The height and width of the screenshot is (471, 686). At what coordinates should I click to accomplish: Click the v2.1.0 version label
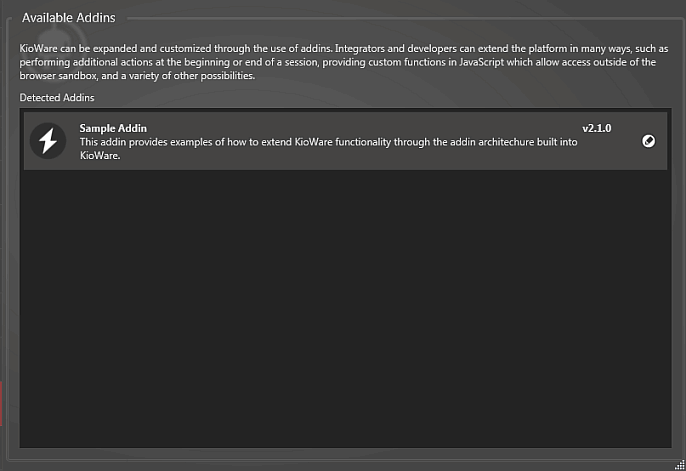pyautogui.click(x=596, y=128)
